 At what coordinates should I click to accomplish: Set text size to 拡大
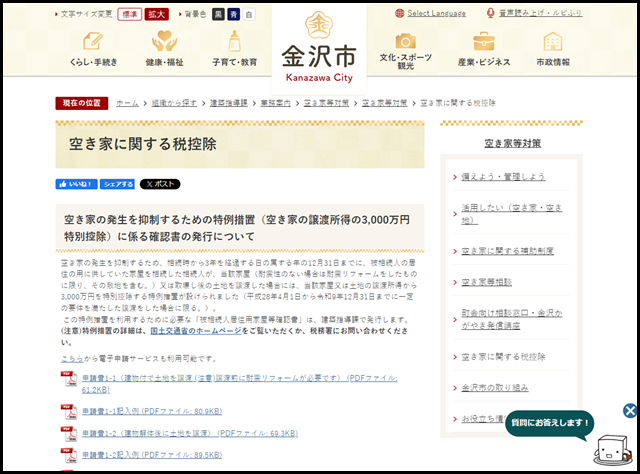click(156, 14)
